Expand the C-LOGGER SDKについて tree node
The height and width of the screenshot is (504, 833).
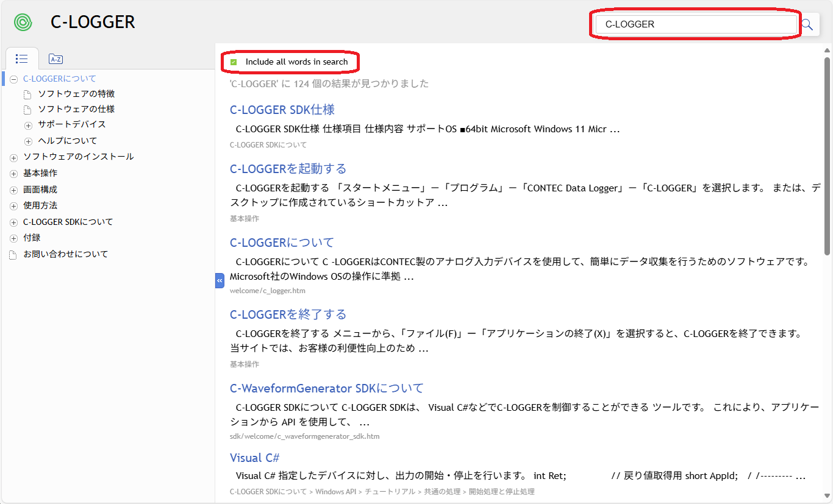pos(13,222)
